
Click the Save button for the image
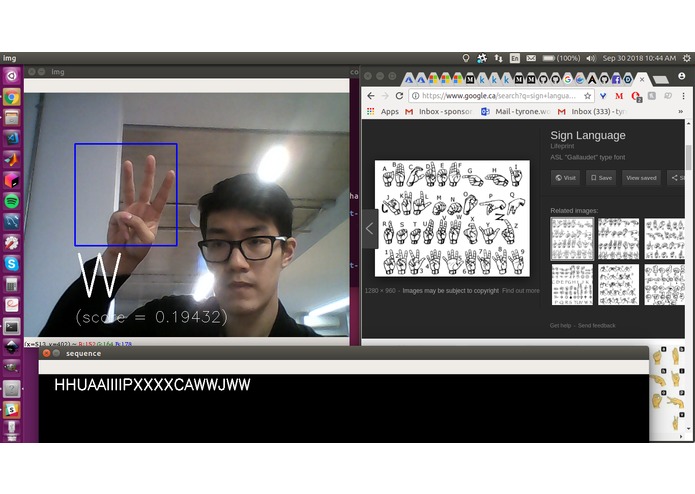pyautogui.click(x=601, y=178)
